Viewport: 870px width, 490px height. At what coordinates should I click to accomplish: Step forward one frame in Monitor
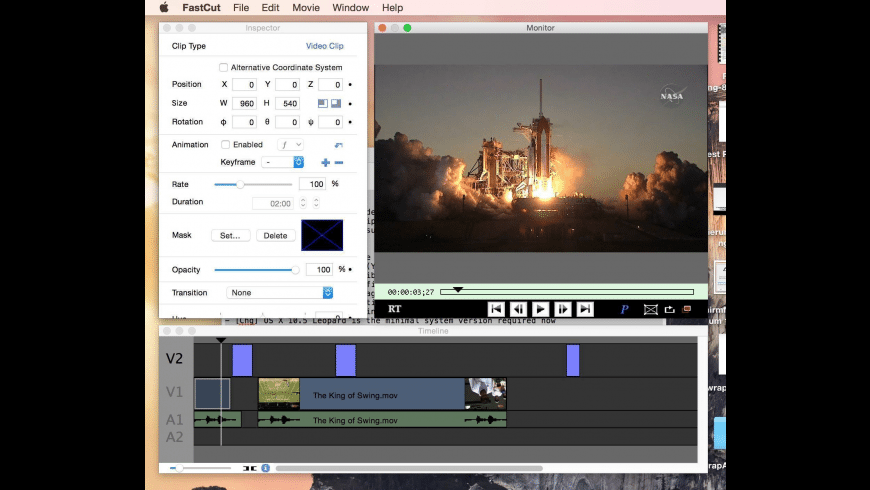(563, 309)
